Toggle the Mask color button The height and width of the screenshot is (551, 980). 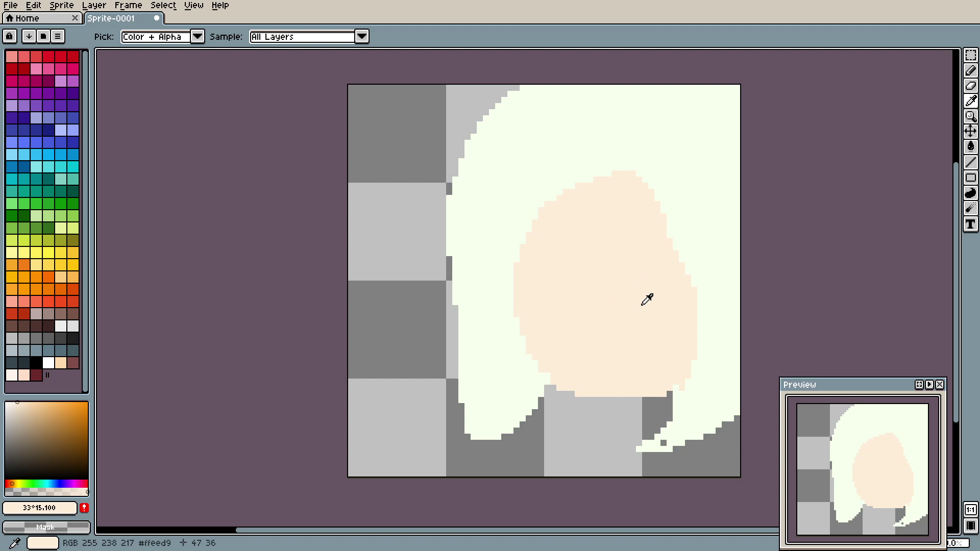tap(46, 527)
